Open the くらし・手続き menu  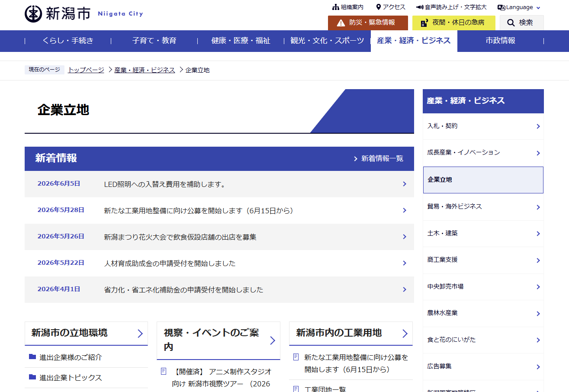click(68, 41)
